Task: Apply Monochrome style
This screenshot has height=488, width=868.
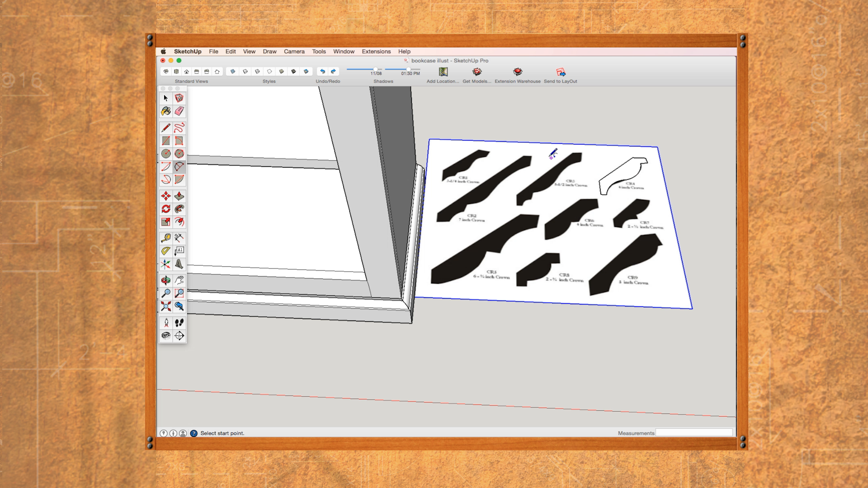Action: tap(306, 71)
